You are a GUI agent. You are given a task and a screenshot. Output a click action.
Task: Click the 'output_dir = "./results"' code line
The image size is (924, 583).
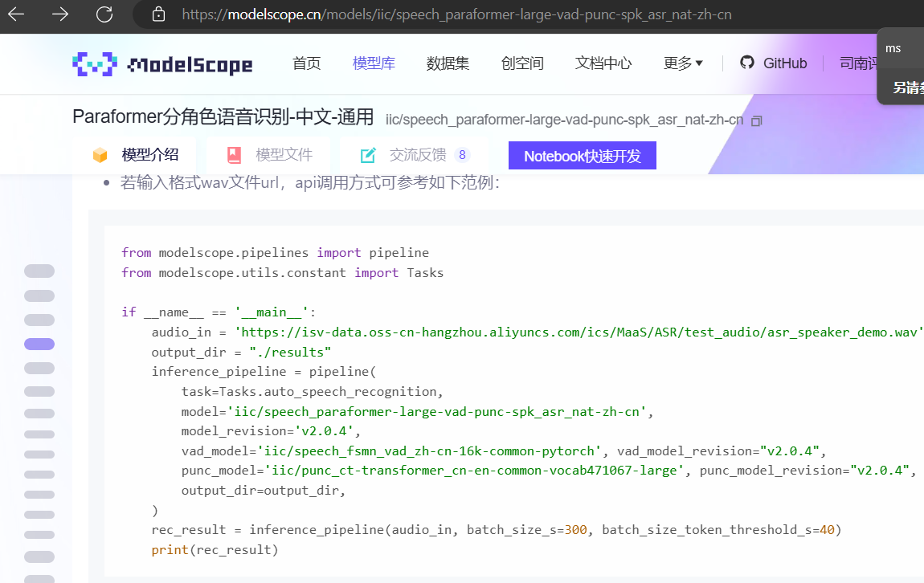click(x=242, y=353)
